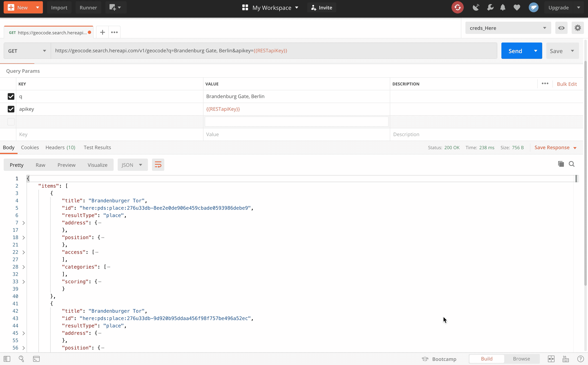This screenshot has width=588, height=365.
Task: Open My Workspace dropdown
Action: point(270,8)
